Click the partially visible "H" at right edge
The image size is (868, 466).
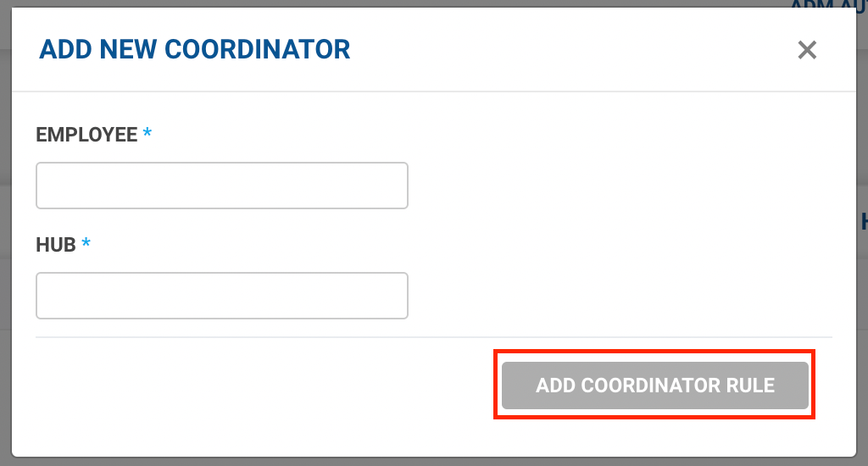pos(863,222)
